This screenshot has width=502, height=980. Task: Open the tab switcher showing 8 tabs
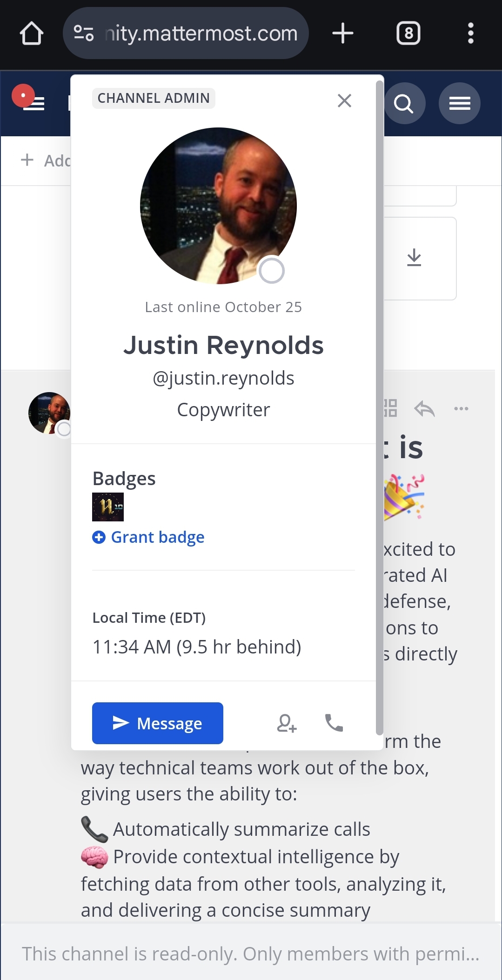pos(408,33)
